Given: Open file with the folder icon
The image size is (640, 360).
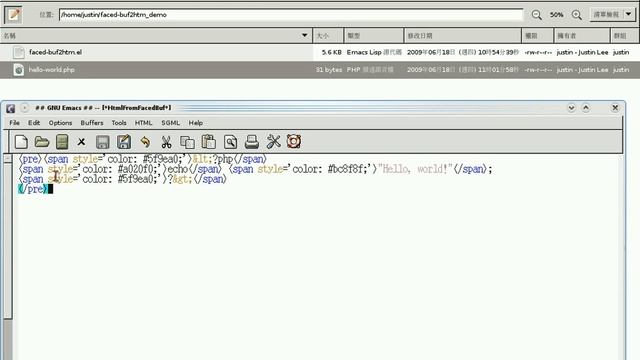Looking at the screenshot, I should point(42,142).
